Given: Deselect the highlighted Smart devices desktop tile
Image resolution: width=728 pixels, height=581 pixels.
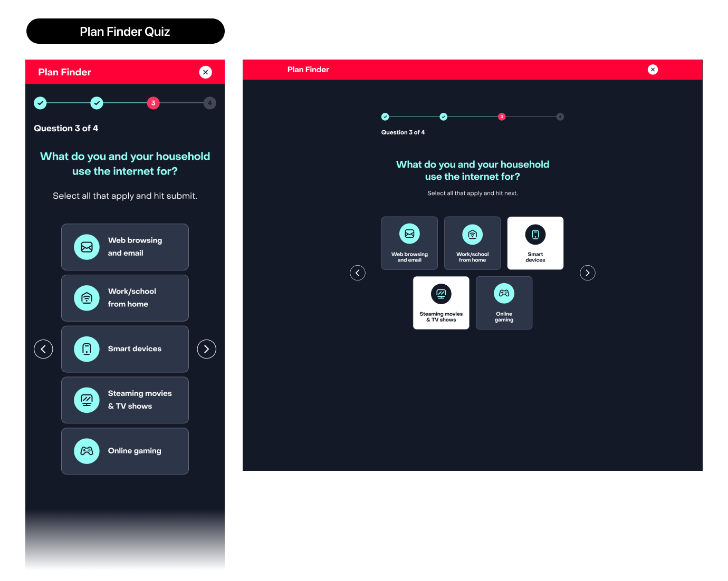Looking at the screenshot, I should click(x=535, y=243).
